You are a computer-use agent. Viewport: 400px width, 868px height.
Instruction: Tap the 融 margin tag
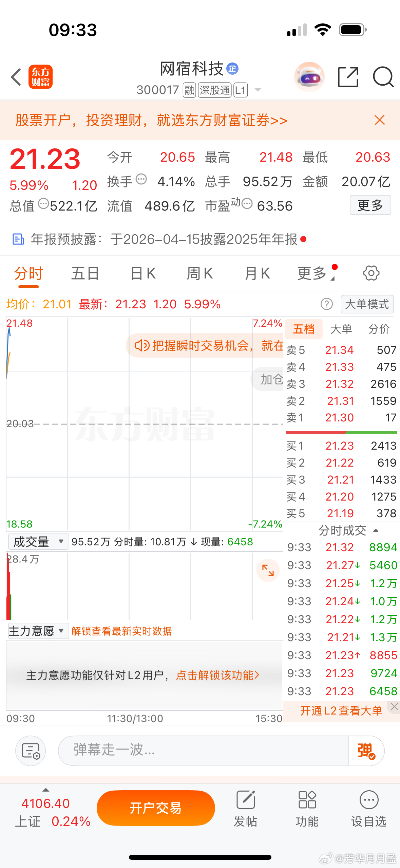189,90
